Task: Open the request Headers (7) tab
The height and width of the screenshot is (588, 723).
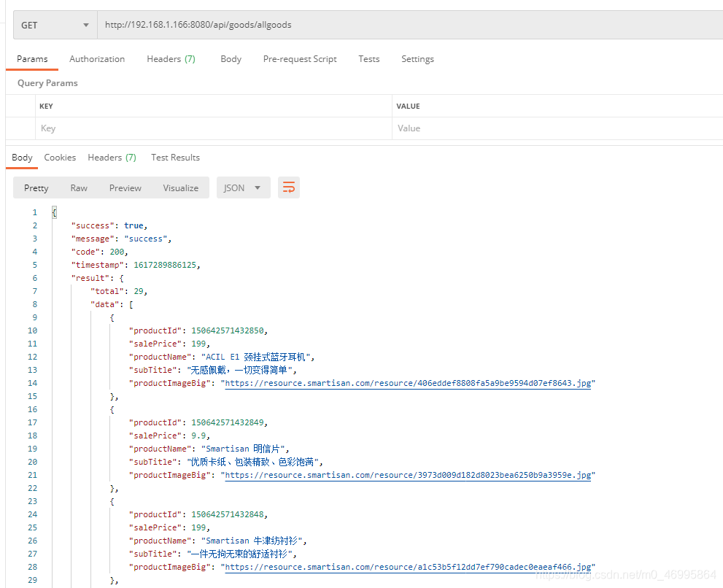Action: coord(171,59)
